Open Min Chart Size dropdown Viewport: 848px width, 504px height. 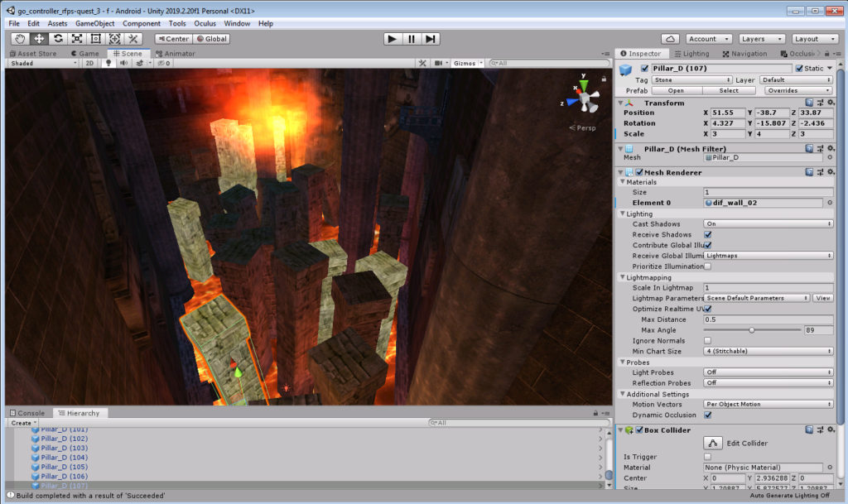click(768, 351)
